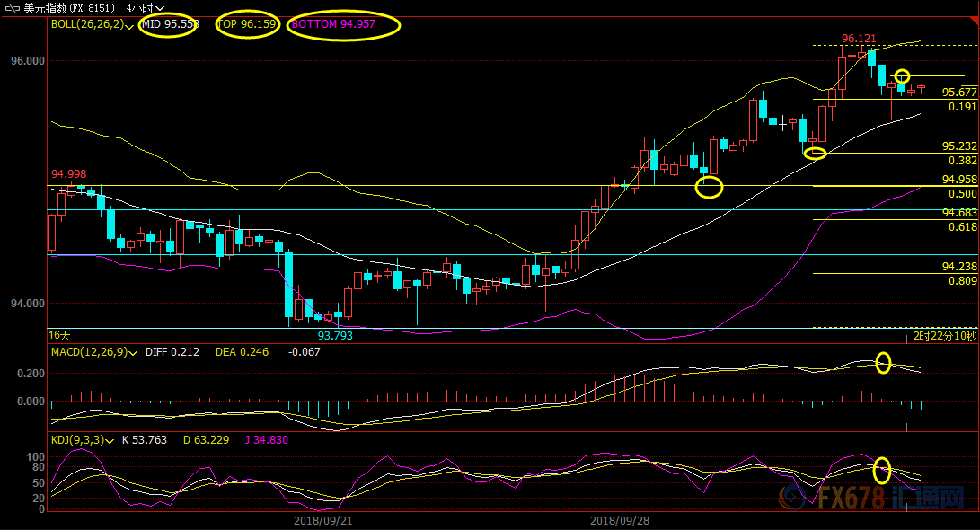This screenshot has width=980, height=530.
Task: Open the KDJ(9,3,3) indicator dropdown
Action: click(110, 440)
